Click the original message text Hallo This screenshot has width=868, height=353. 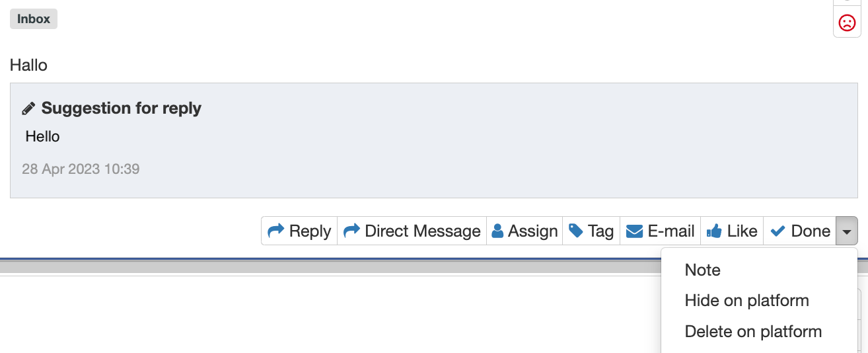pyautogui.click(x=29, y=65)
